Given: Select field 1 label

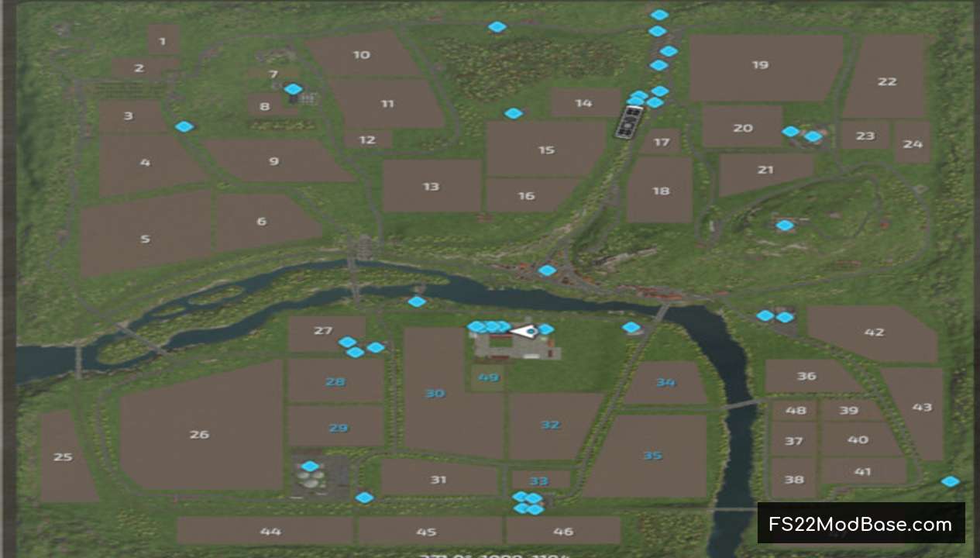Looking at the screenshot, I should [x=163, y=40].
